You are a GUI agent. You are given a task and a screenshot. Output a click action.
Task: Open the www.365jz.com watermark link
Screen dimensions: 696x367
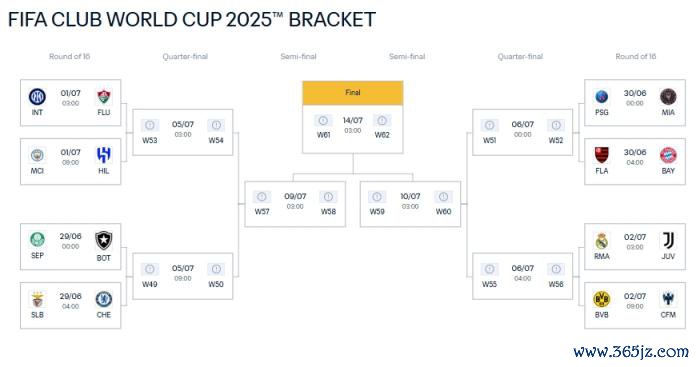[631, 352]
